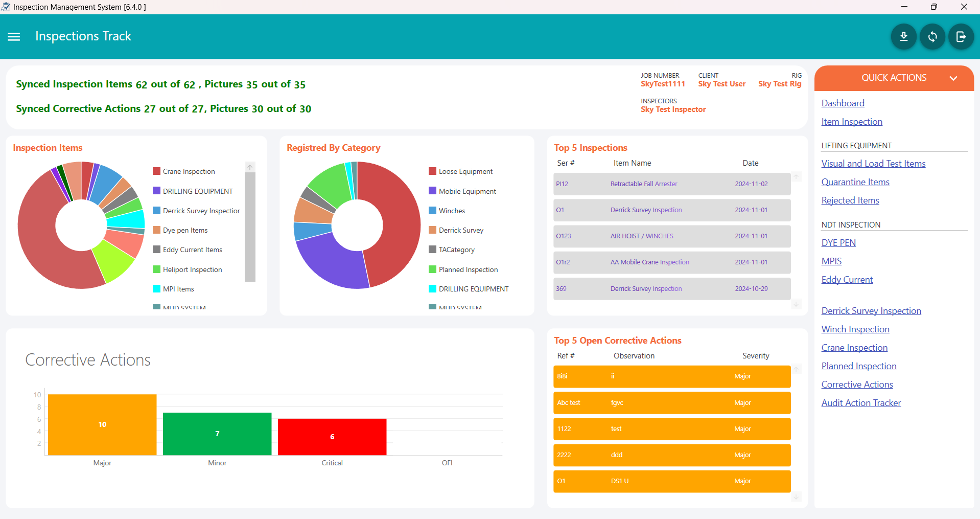
Task: Open the DYE PEN inspection page
Action: [838, 242]
